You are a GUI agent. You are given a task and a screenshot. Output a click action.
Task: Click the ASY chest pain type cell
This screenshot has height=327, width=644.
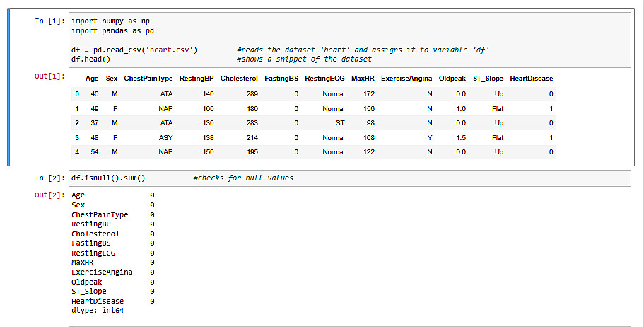pyautogui.click(x=166, y=138)
